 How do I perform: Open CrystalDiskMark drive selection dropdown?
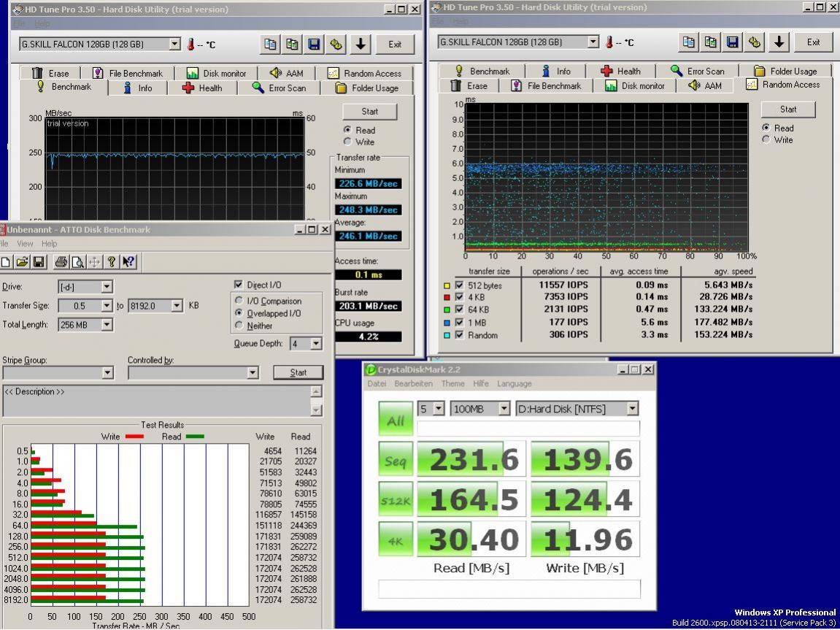click(633, 409)
